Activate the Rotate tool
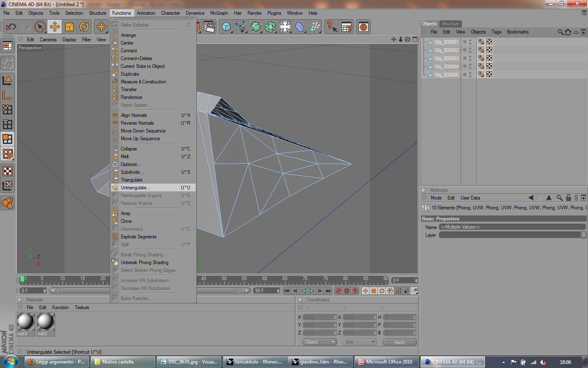Image resolution: width=588 pixels, height=368 pixels. coord(84,27)
